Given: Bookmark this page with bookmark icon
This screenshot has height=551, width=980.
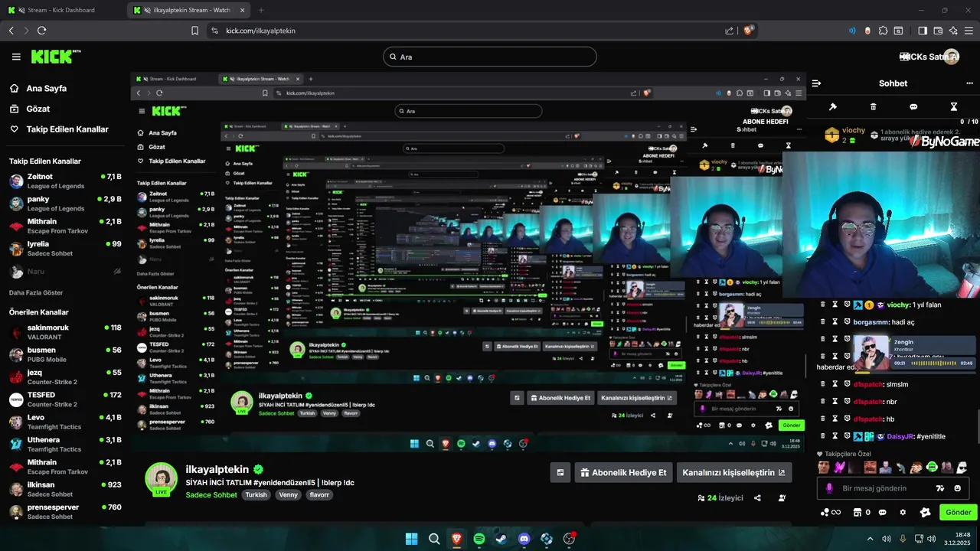Looking at the screenshot, I should pos(195,31).
